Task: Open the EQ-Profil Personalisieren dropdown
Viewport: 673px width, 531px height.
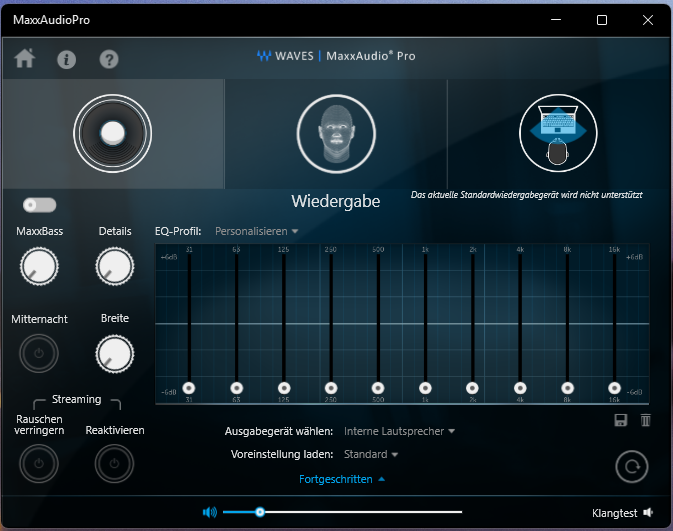Action: click(x=256, y=231)
